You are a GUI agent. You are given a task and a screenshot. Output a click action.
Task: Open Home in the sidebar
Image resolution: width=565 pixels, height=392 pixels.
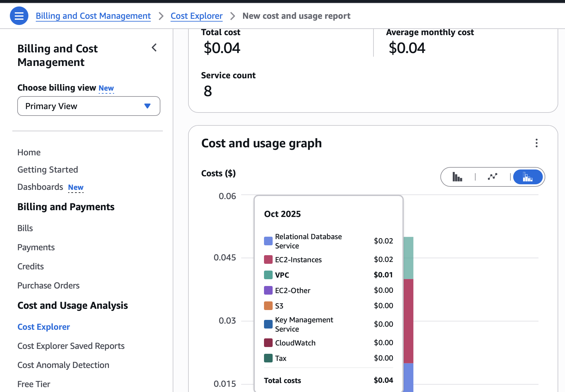[x=29, y=152]
